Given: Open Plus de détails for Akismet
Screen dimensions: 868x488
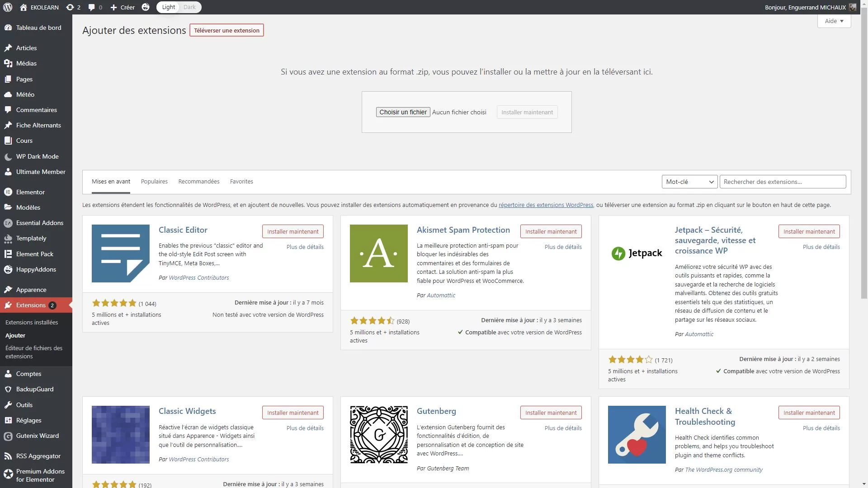Looking at the screenshot, I should [x=563, y=247].
